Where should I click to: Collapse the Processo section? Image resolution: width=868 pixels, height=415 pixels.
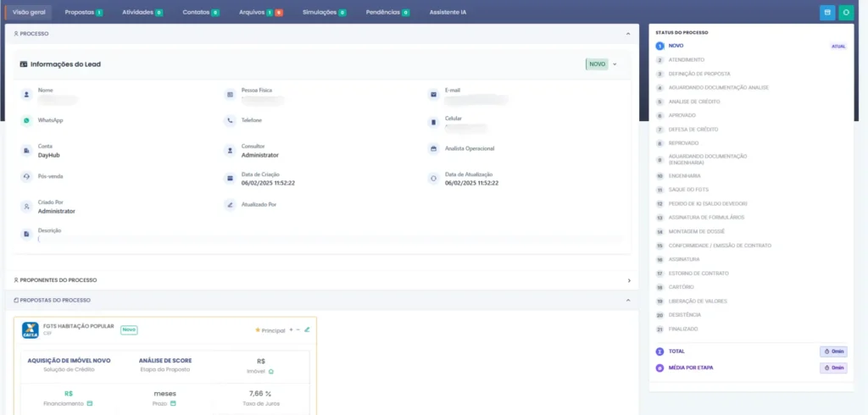coord(628,34)
